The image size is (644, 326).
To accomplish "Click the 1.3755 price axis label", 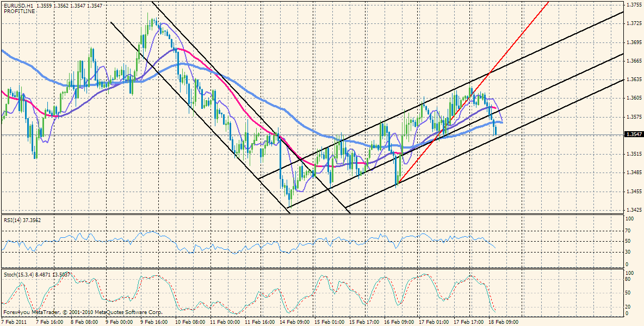I will click(x=634, y=5).
